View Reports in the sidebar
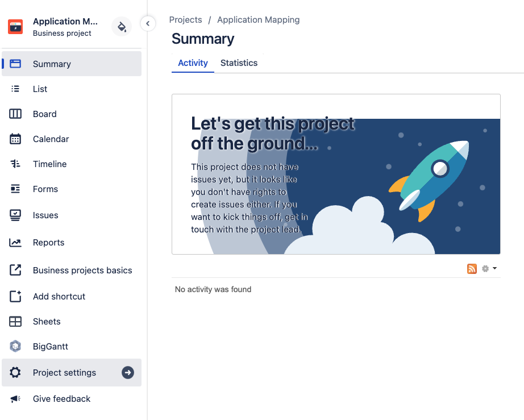The width and height of the screenshot is (524, 420). click(48, 242)
